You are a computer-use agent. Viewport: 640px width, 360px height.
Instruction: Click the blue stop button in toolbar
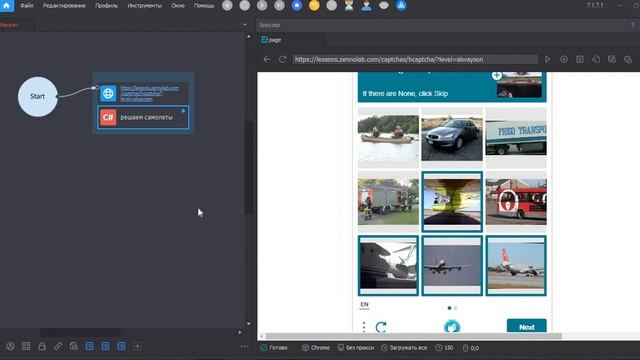click(297, 5)
